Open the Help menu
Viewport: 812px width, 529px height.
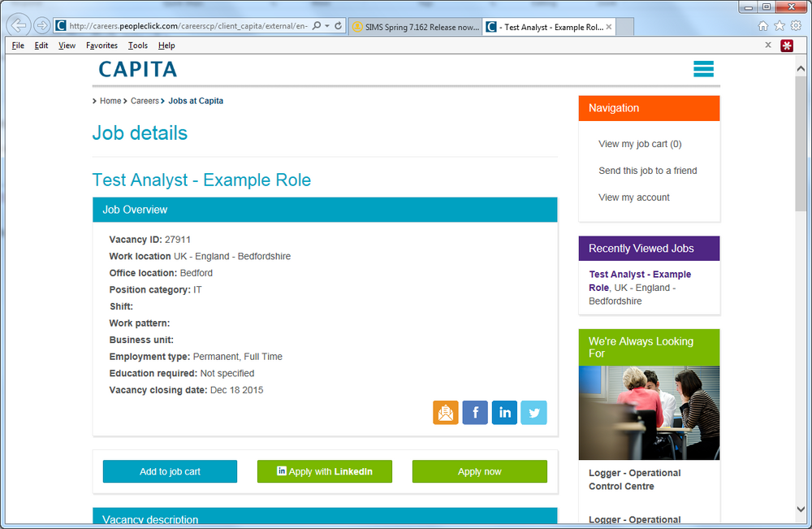pyautogui.click(x=166, y=46)
